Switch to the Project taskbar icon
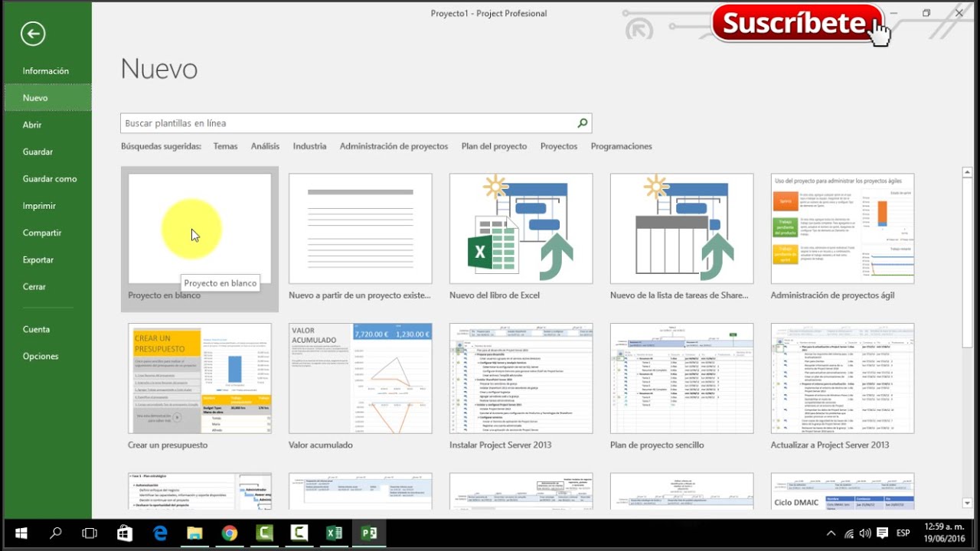980x551 pixels. pos(369,533)
